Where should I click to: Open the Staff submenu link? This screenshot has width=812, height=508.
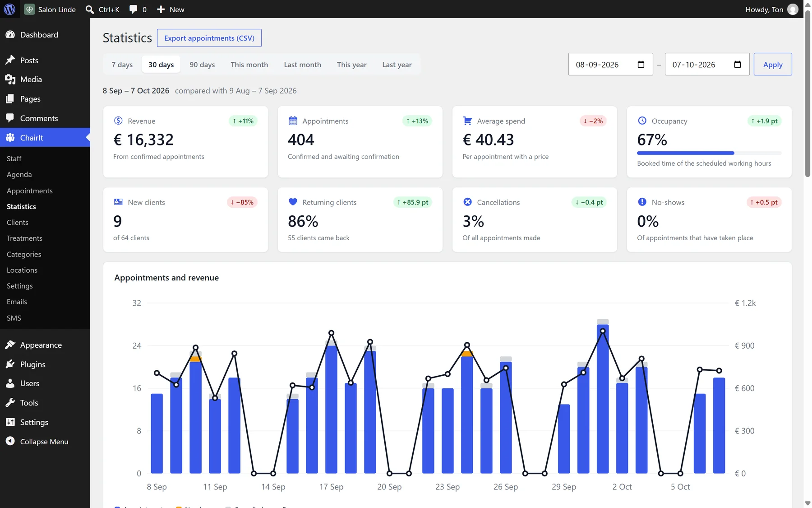14,158
